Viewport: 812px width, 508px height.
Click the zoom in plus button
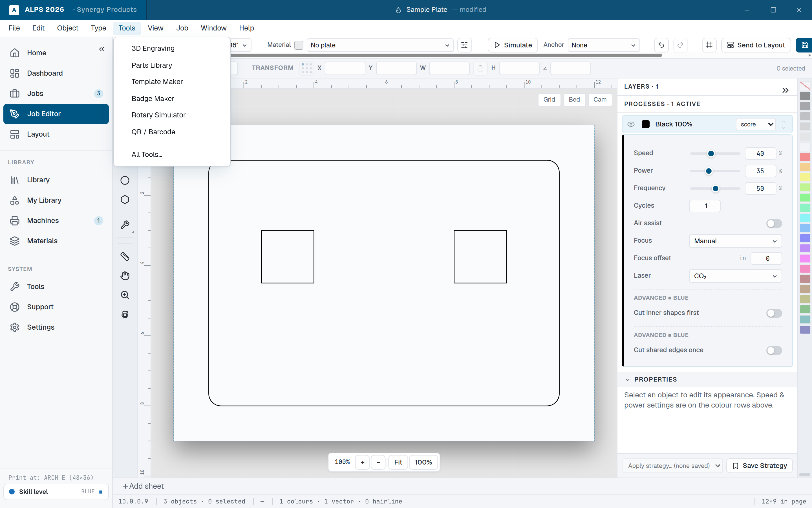(362, 462)
